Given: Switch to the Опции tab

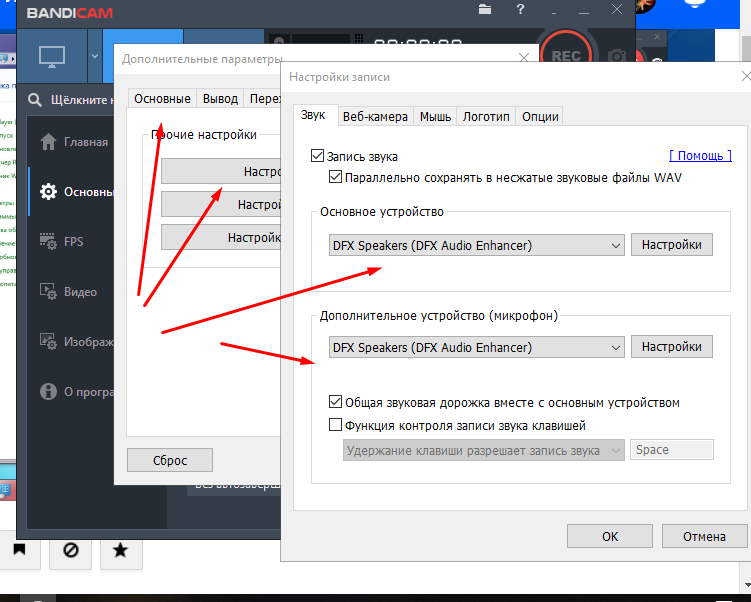Looking at the screenshot, I should (x=540, y=116).
